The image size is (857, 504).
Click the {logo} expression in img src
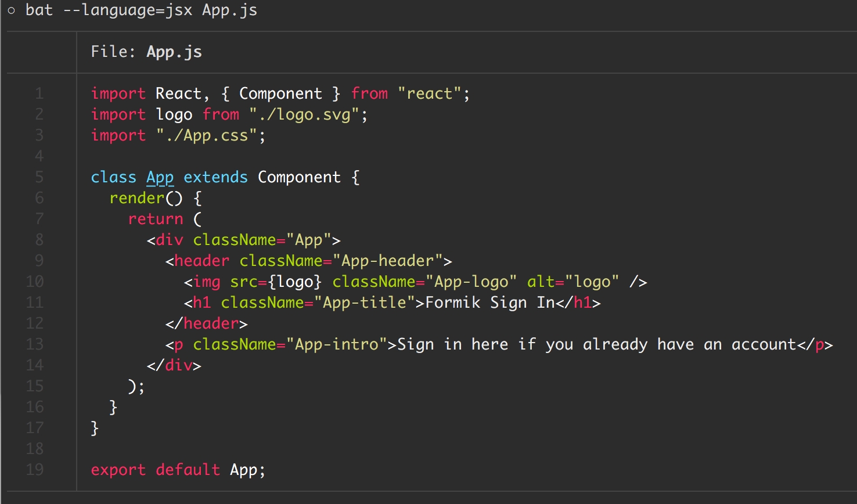click(295, 282)
